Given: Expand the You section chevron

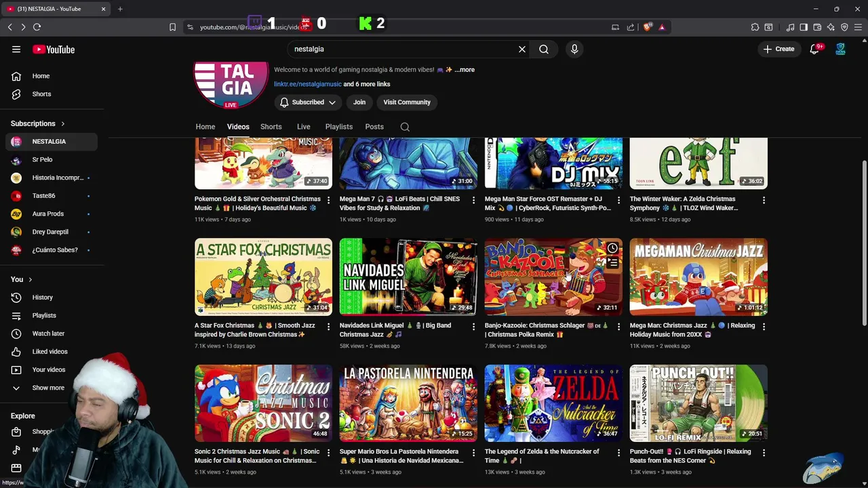Looking at the screenshot, I should click(30, 279).
